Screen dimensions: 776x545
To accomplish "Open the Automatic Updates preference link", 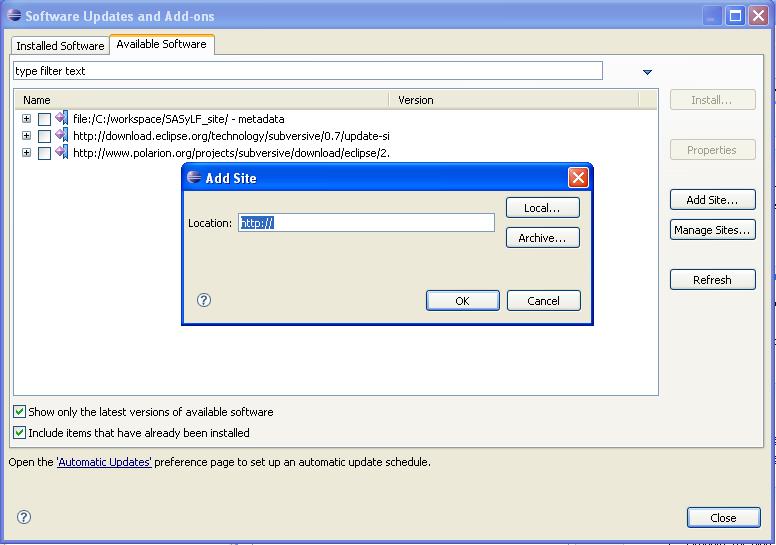I will click(104, 462).
